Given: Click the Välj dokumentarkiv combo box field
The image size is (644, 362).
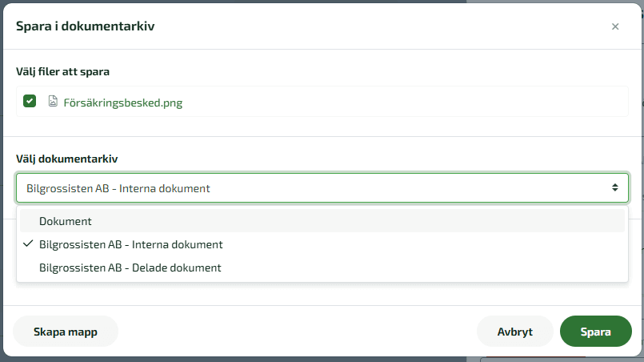Looking at the screenshot, I should pyautogui.click(x=312, y=188).
